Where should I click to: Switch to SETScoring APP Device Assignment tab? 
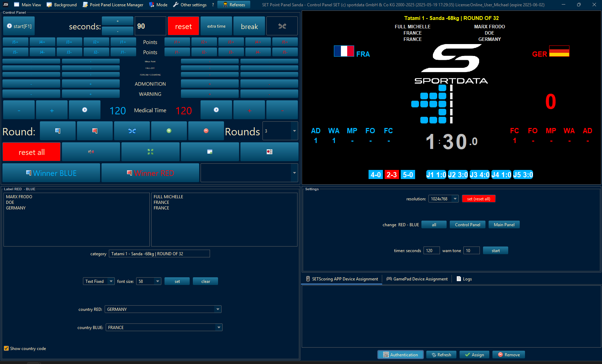[x=342, y=279]
